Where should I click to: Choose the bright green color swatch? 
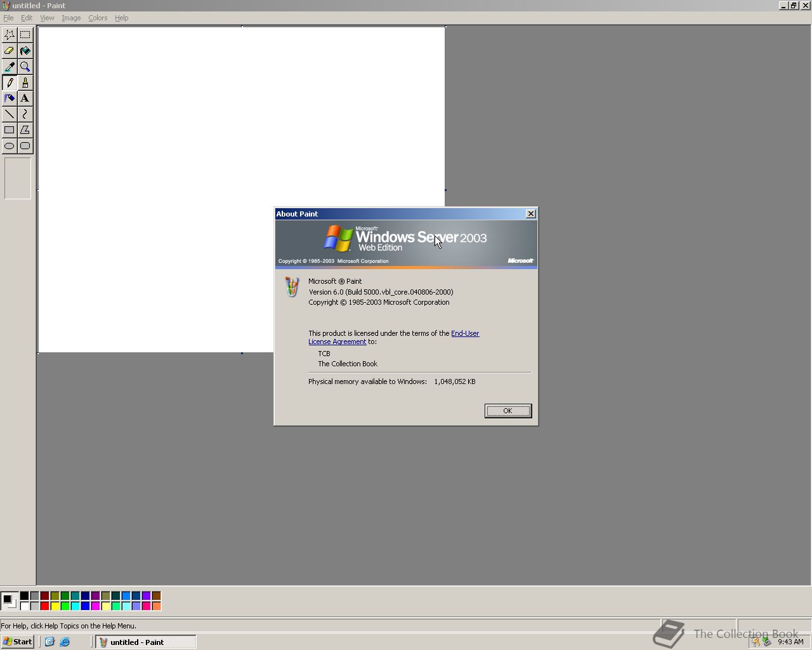[65, 606]
